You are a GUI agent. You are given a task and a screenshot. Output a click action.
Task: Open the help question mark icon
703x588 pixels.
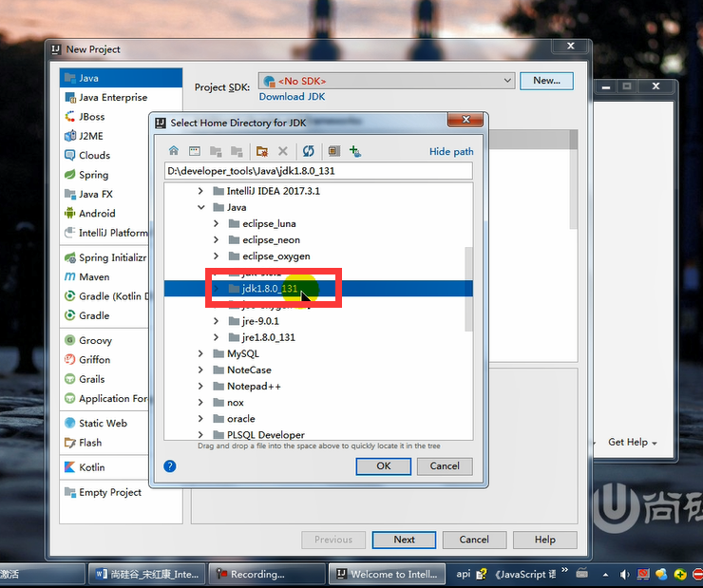click(x=170, y=466)
